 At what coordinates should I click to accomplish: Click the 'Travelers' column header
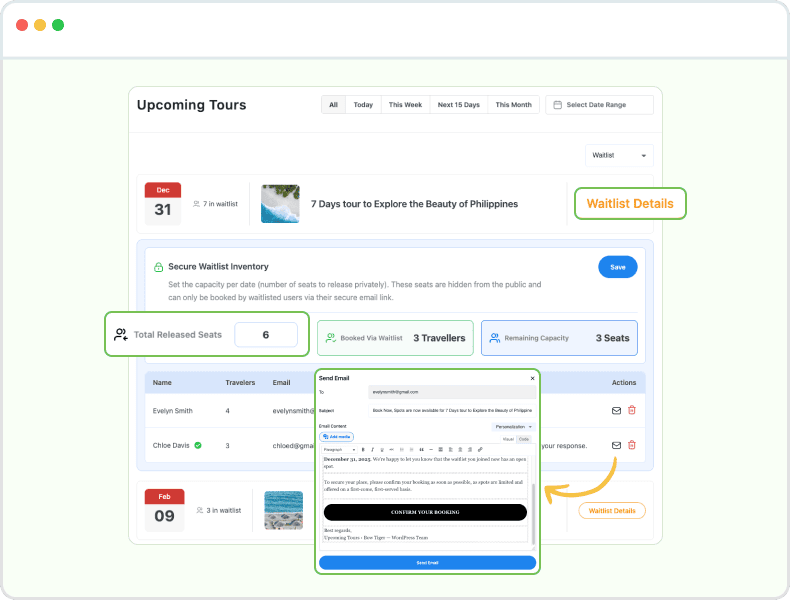coord(240,382)
